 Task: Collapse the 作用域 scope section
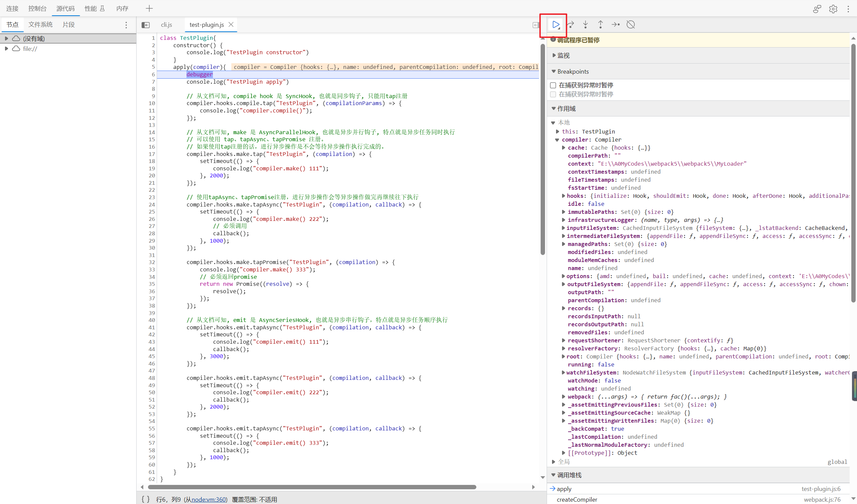point(554,108)
